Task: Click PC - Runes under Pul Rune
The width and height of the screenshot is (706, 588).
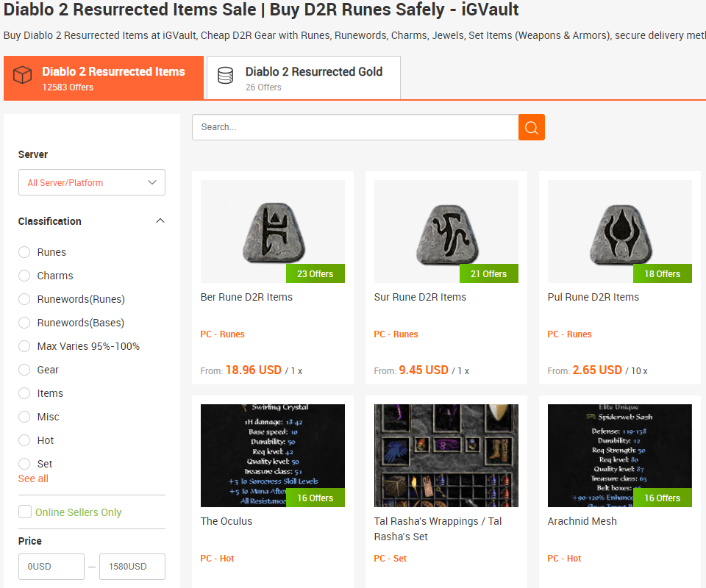Action: point(569,334)
